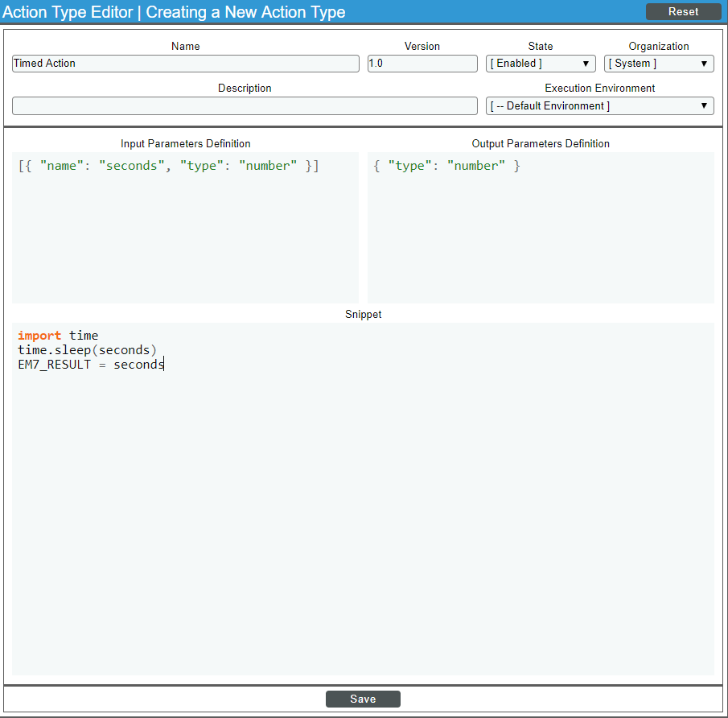
Task: Click the Execution Environment dropdown arrow
Action: [704, 105]
